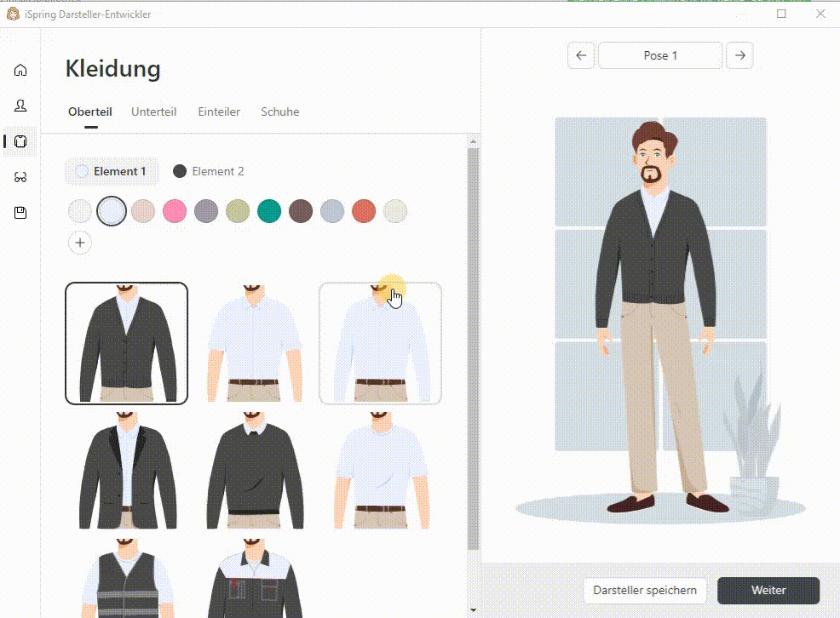The width and height of the screenshot is (840, 618).
Task: Open the glasses accessories sidebar icon
Action: pos(20,177)
